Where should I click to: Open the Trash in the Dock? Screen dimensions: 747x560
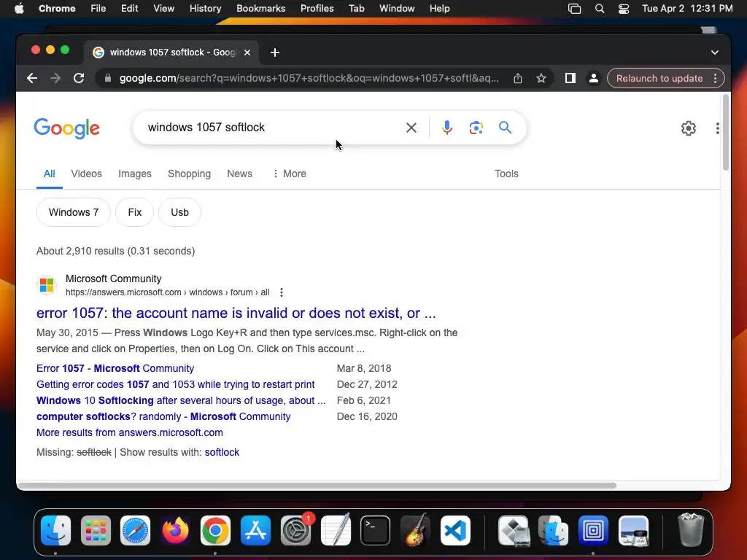click(x=690, y=530)
